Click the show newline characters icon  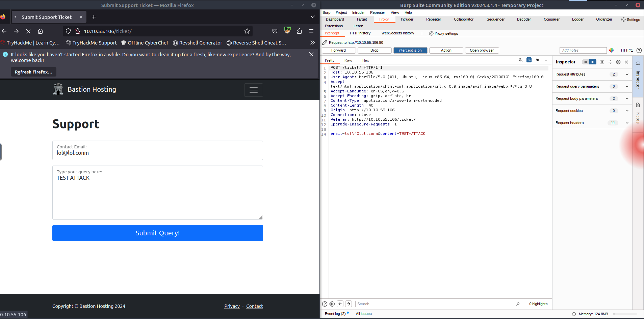click(x=537, y=60)
